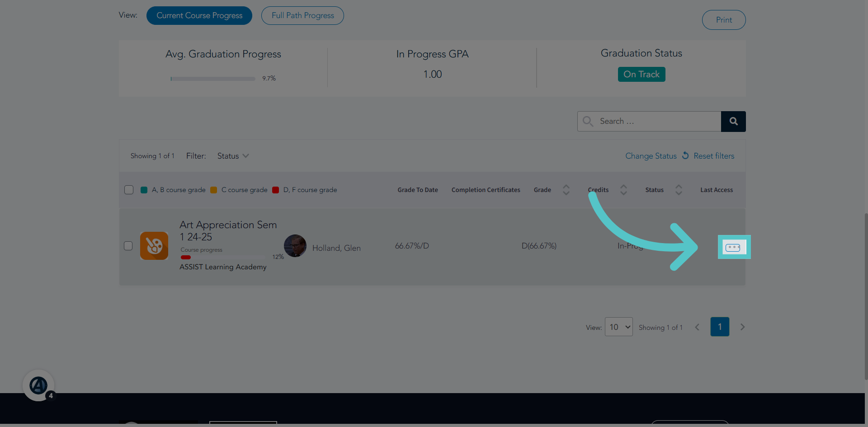The width and height of the screenshot is (868, 427).
Task: Click the dark search magnifier button
Action: [x=733, y=121]
